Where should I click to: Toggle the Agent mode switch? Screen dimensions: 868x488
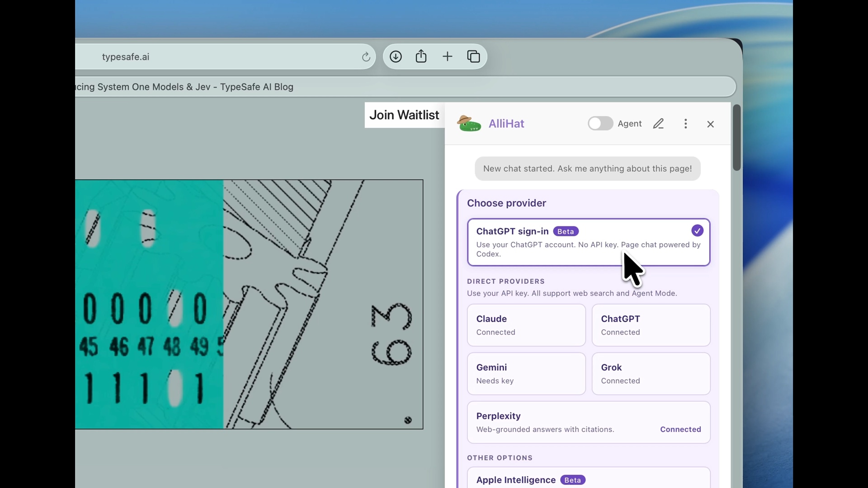click(x=600, y=123)
